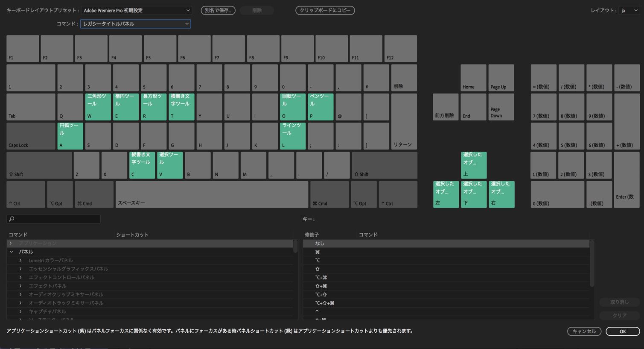This screenshot has height=349, width=644.
Task: Select the ⌥+⇧+⌘ modifier row
Action: [446, 303]
